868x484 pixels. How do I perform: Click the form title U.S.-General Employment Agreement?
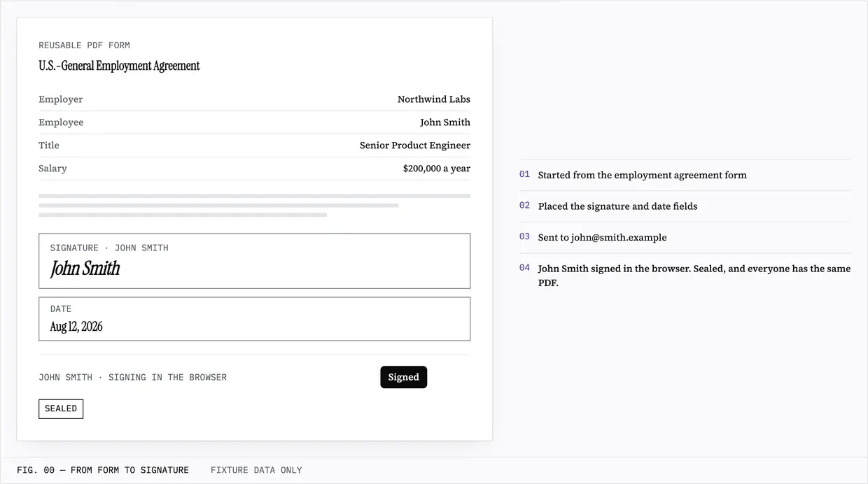[x=119, y=66]
